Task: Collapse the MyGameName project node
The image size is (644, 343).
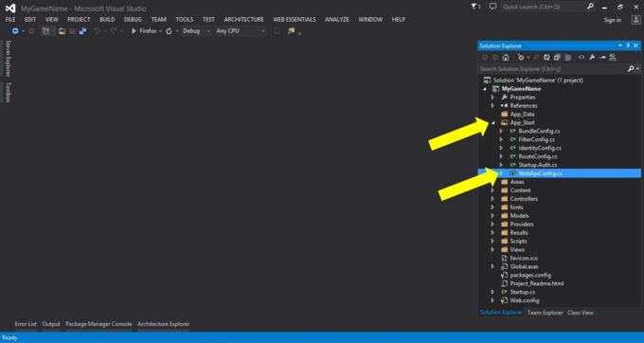Action: tap(485, 89)
